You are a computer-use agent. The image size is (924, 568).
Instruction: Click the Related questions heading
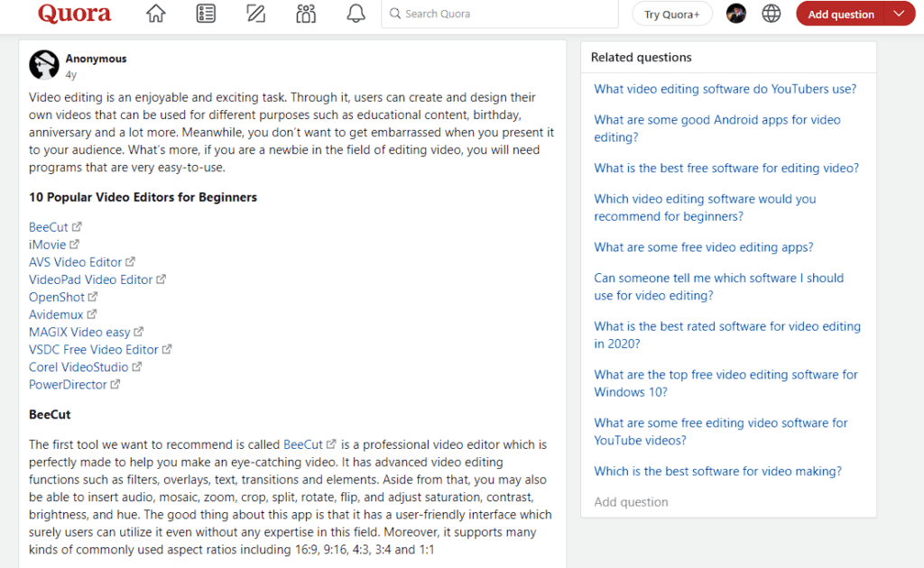click(642, 57)
